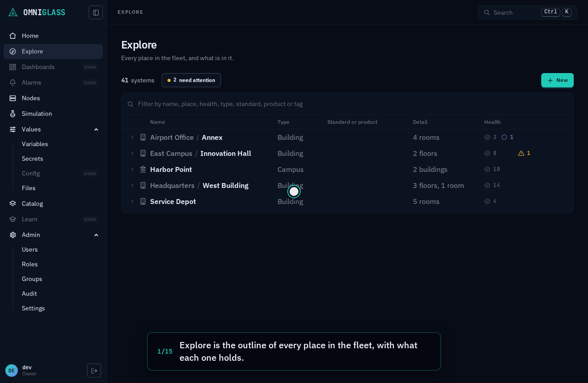The image size is (588, 383).
Task: Click the Groups sidebar link
Action: tap(32, 279)
